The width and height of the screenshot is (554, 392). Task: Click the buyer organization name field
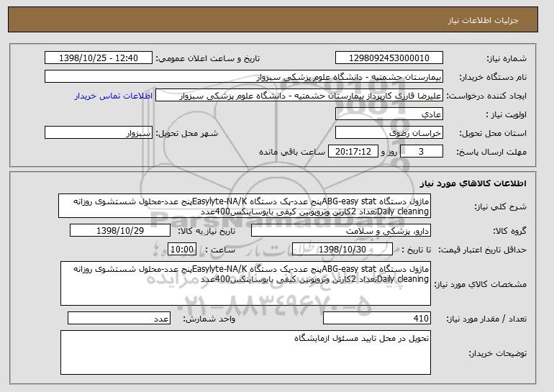pos(244,77)
